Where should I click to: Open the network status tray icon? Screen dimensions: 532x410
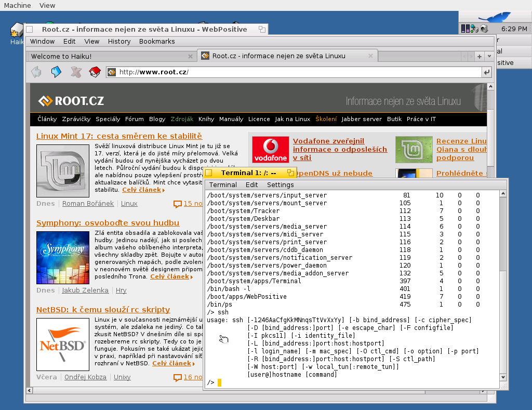(474, 29)
